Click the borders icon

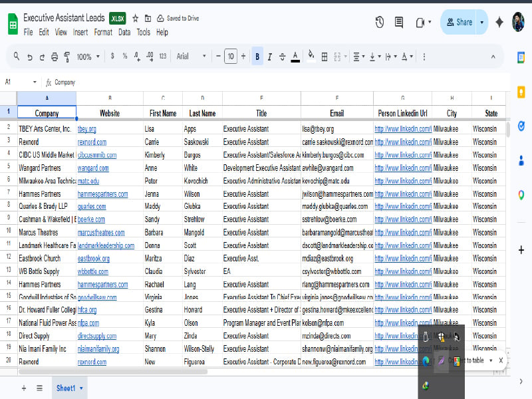(x=325, y=57)
